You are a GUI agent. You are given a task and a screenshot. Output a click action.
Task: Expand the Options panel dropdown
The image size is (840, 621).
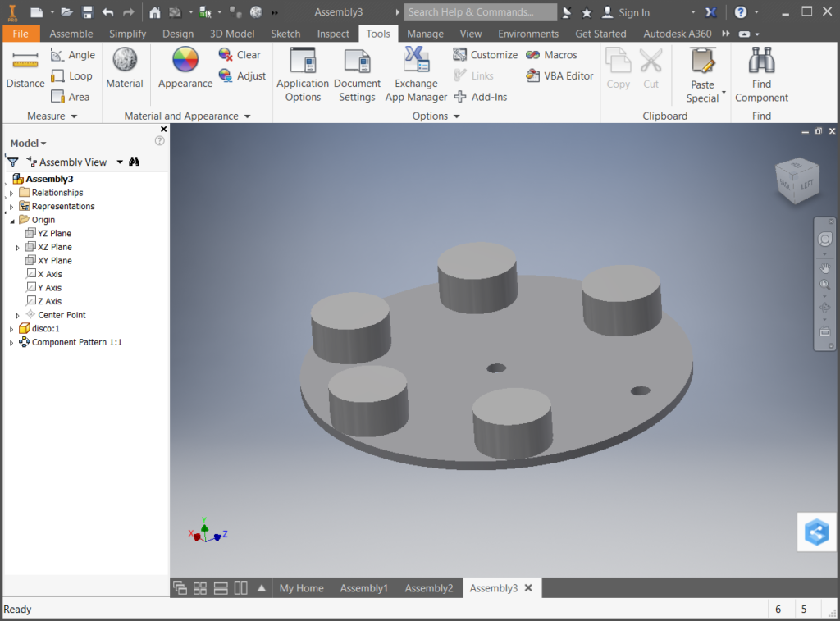456,116
